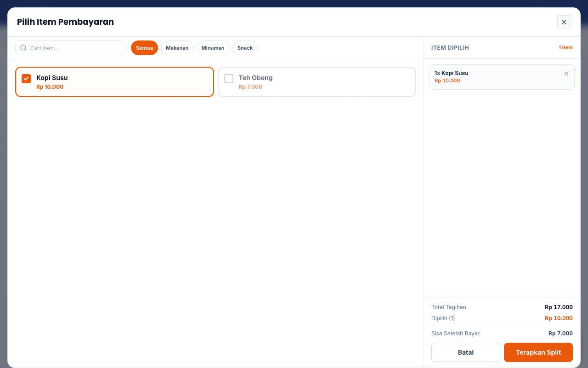
Task: Focus the Cari item search field
Action: (x=70, y=48)
